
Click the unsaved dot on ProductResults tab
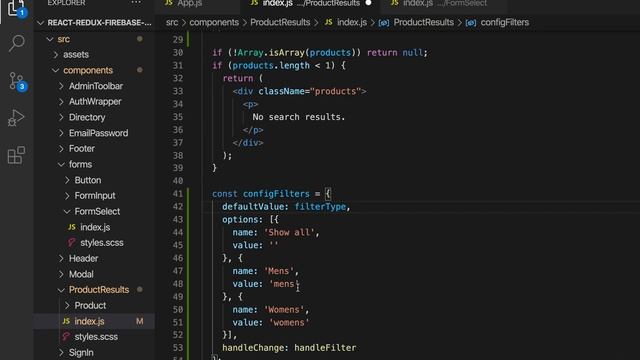click(368, 3)
